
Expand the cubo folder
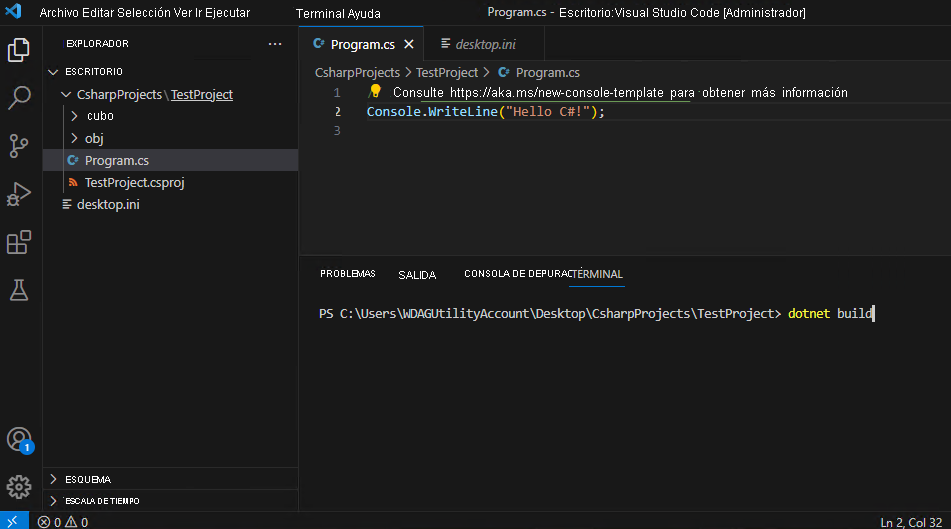(75, 115)
